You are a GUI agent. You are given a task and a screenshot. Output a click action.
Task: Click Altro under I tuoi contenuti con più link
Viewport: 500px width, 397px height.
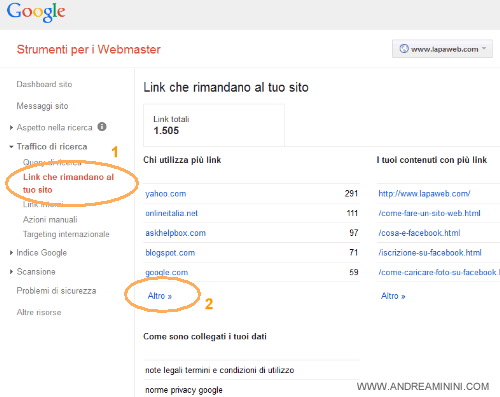coord(393,296)
